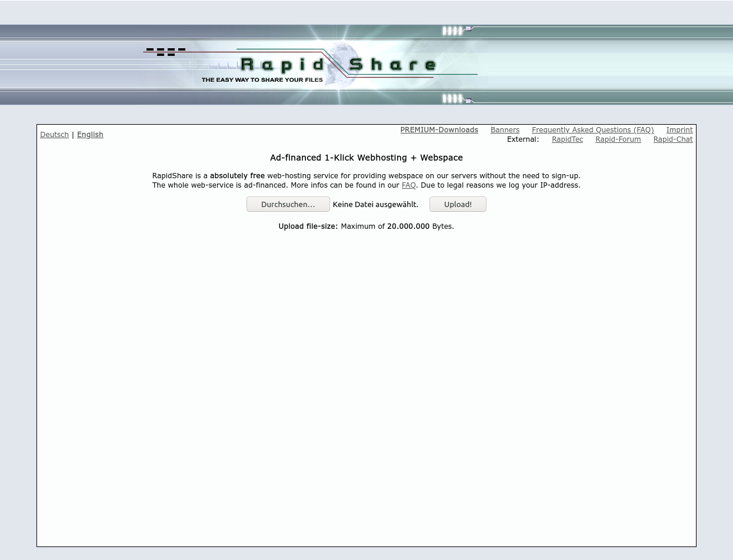
Task: Click the inline FAQ link in the description
Action: click(408, 185)
